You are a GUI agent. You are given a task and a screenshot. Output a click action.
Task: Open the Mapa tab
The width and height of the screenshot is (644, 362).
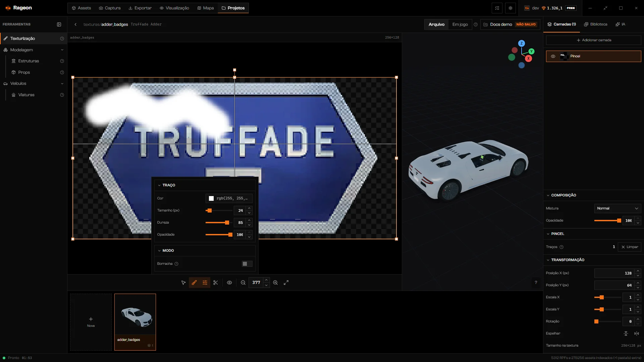point(206,8)
